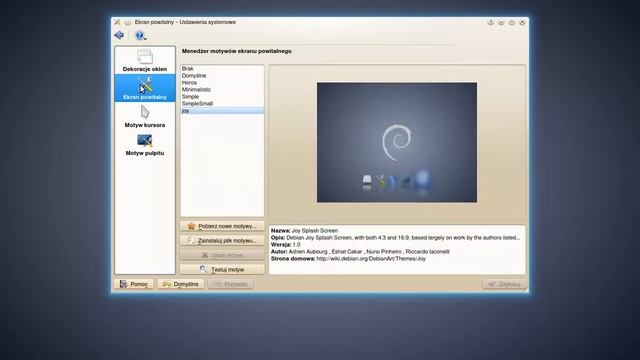Viewport: 640px width, 360px height.
Task: Click the Debian Joy splash preview image
Action: [397, 142]
